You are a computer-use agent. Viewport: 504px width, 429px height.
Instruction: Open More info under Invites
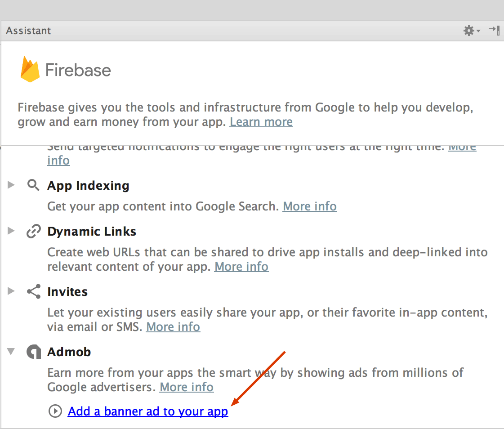[173, 327]
